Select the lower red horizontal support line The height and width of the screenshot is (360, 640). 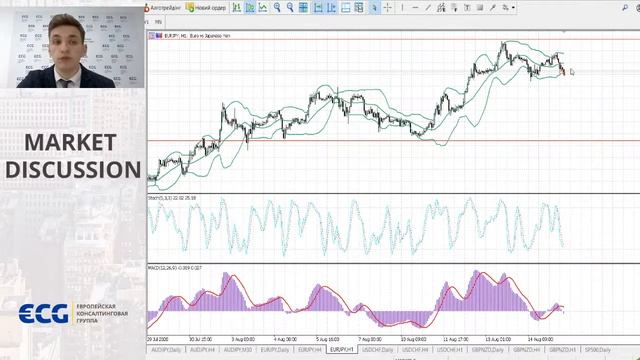coord(392,141)
